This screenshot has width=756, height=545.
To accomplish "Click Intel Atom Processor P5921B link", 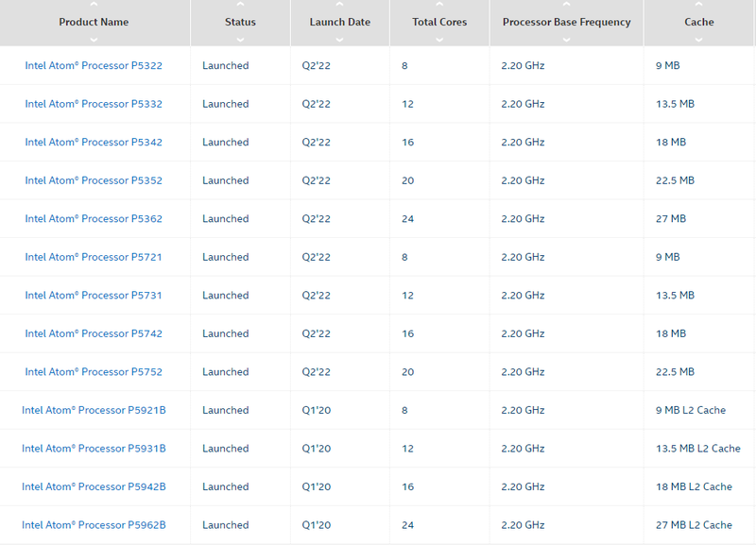I will point(94,410).
